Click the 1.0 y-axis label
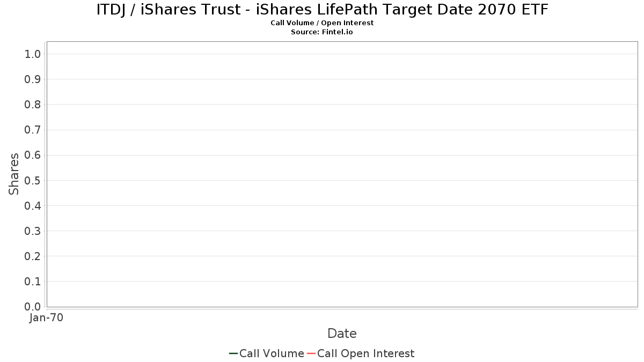 coord(33,54)
